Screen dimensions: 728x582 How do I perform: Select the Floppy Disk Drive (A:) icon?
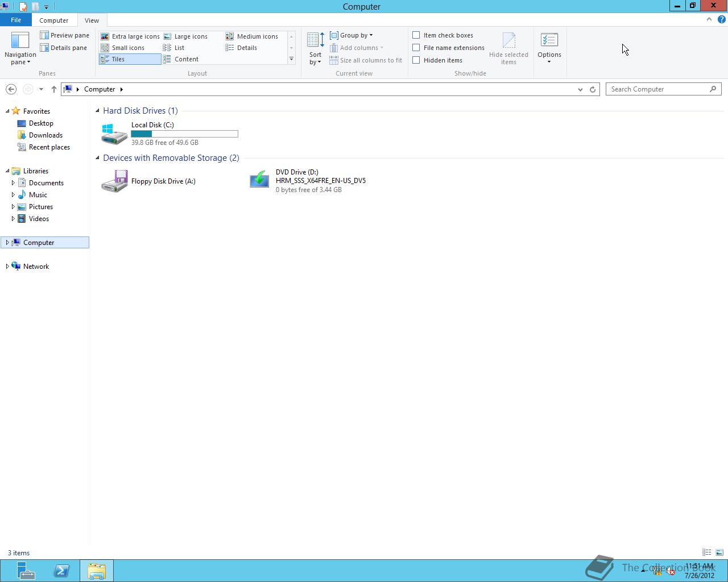pyautogui.click(x=114, y=181)
